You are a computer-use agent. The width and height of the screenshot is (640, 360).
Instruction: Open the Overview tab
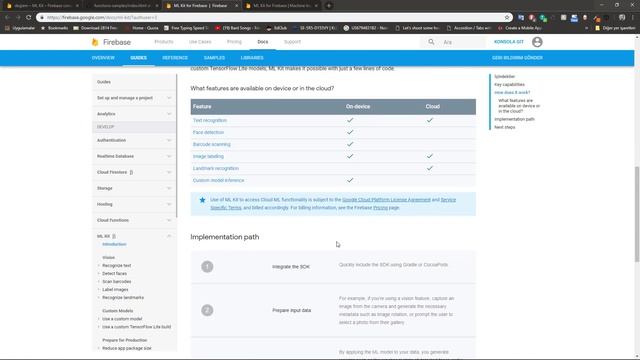click(x=103, y=58)
